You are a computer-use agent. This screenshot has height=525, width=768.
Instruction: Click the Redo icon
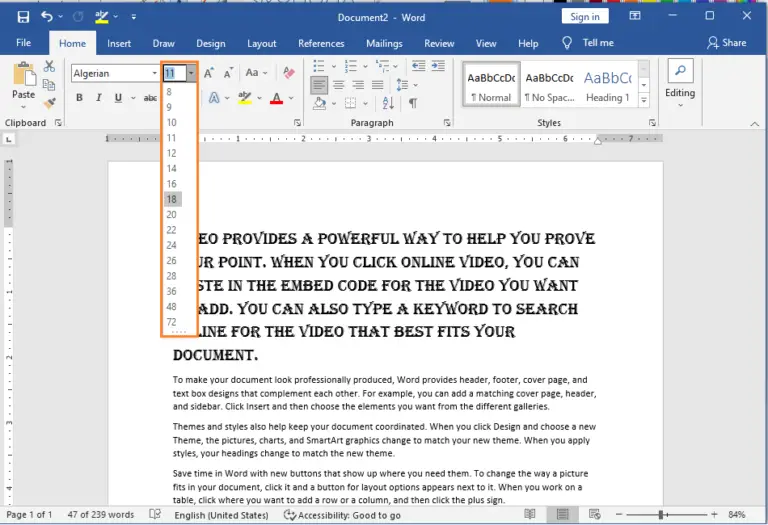(78, 17)
